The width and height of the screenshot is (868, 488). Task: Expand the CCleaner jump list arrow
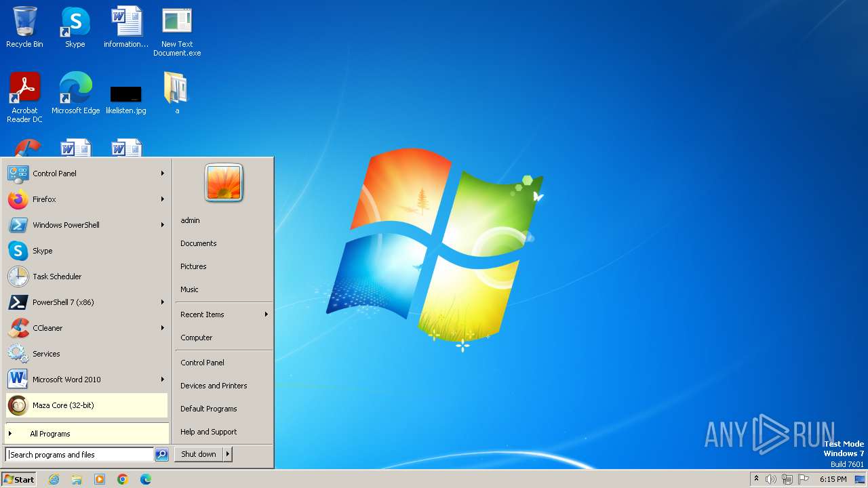[x=163, y=328]
